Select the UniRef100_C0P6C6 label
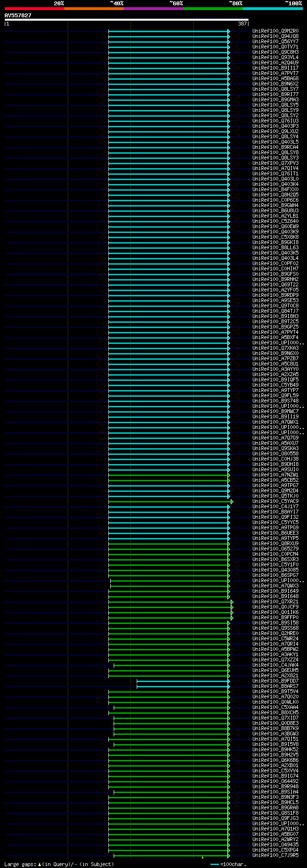307x868 pixels. point(275,200)
